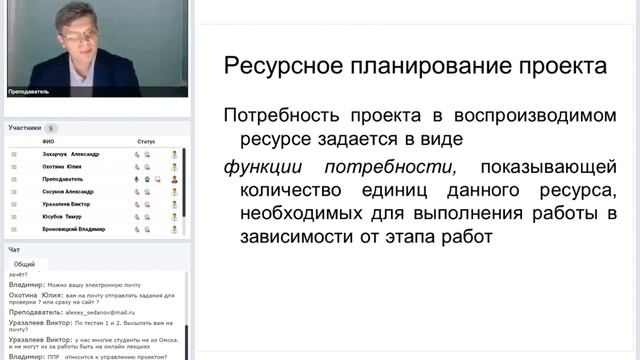Click webcam icon for Уразалеев Виктор
This screenshot has height=360, width=640.
tap(147, 204)
